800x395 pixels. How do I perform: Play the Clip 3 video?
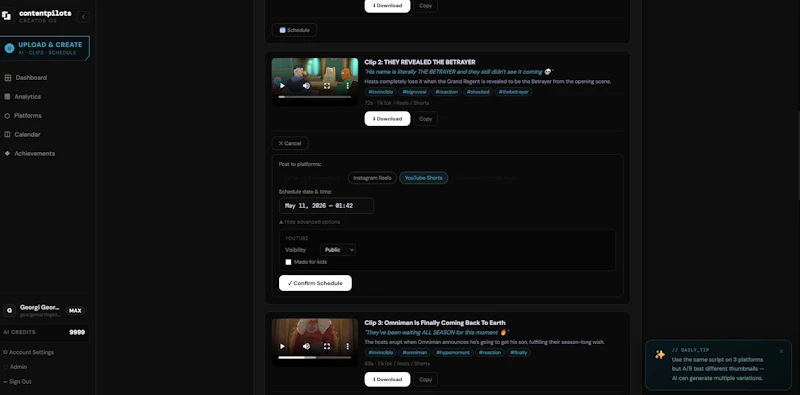pyautogui.click(x=283, y=347)
